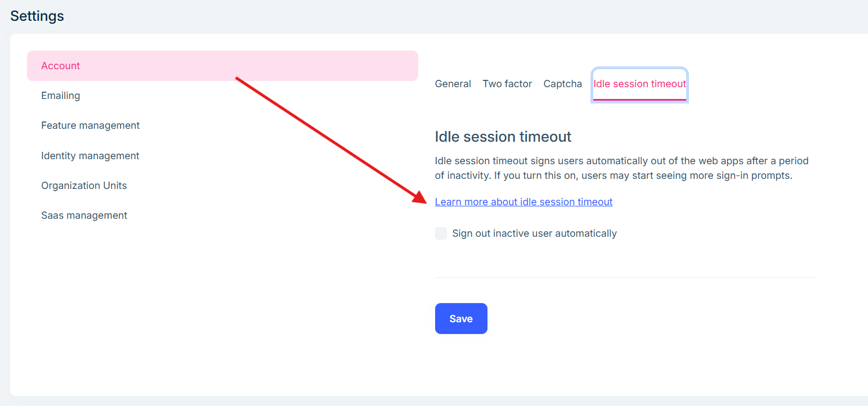
Task: Select the Organization Units section
Action: pyautogui.click(x=84, y=186)
